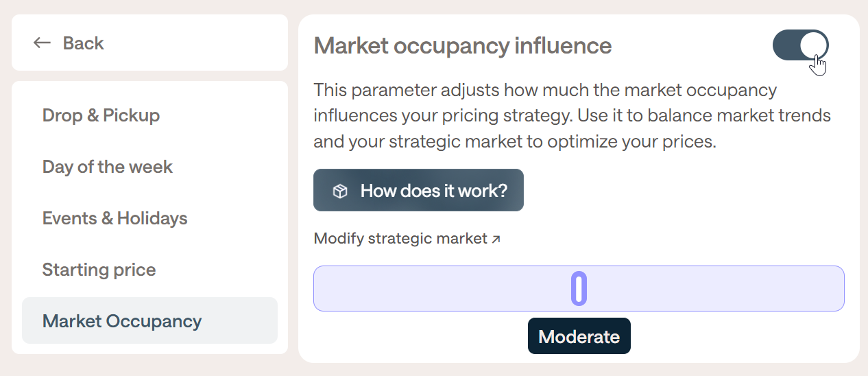868x376 pixels.
Task: Click the Market occupancy influence heading
Action: (462, 46)
